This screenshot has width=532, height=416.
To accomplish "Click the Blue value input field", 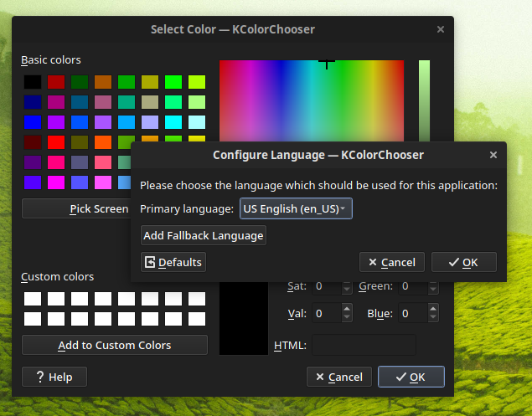I will click(x=413, y=313).
